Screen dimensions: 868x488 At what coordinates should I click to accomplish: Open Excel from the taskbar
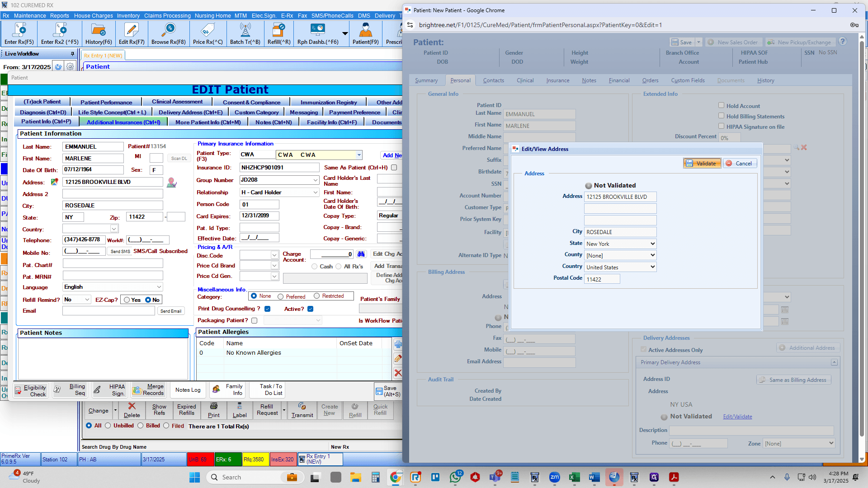coord(574,477)
